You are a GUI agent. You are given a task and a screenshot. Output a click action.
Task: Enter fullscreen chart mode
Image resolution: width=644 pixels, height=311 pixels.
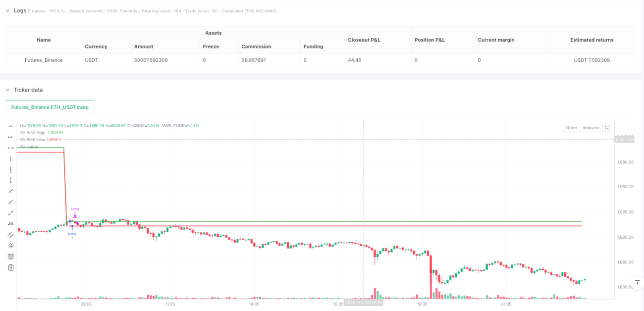(607, 128)
